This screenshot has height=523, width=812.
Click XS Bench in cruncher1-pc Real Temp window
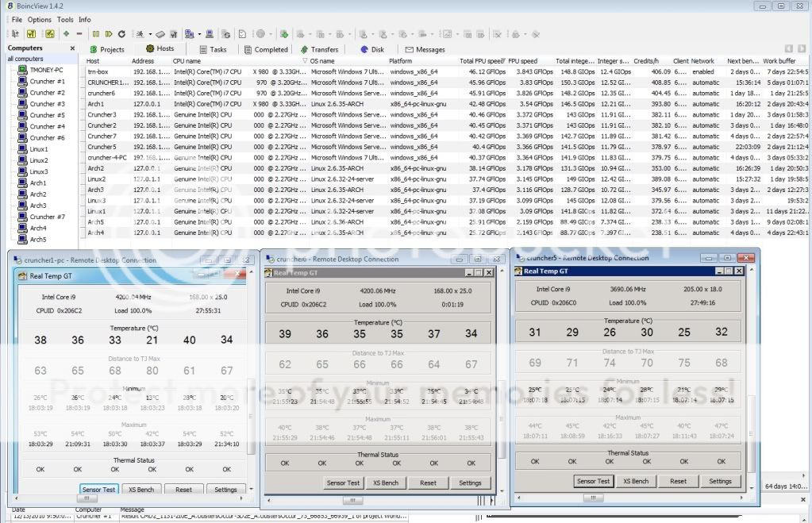(x=141, y=490)
